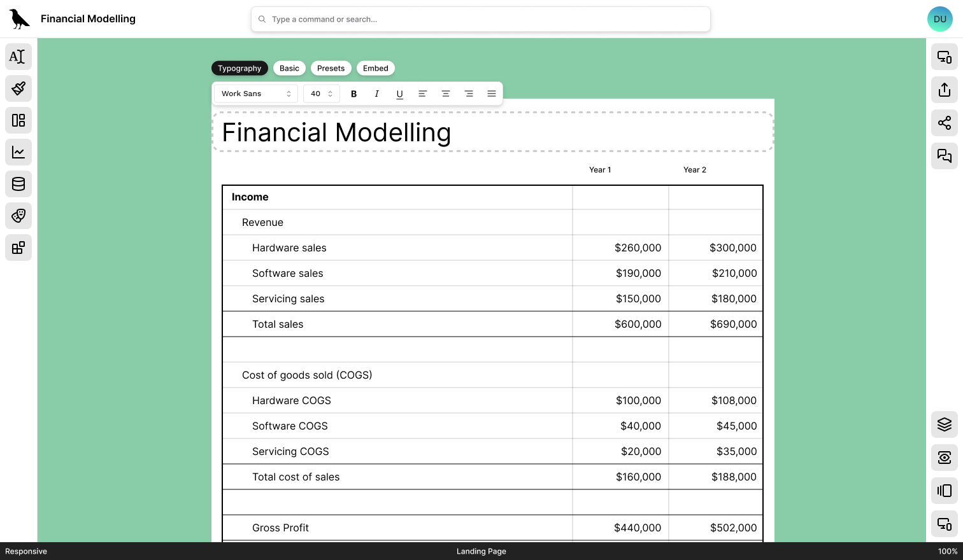This screenshot has width=963, height=560.
Task: Click the DU user avatar
Action: (x=939, y=19)
